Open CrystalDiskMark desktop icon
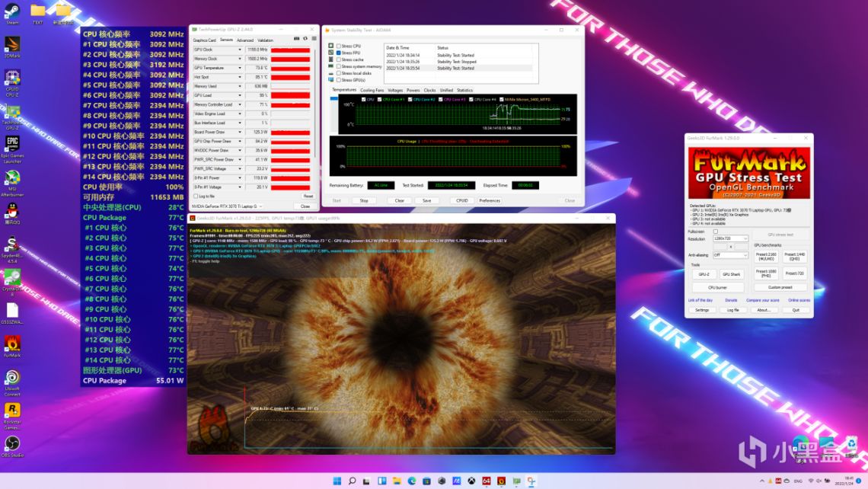868x489 pixels. tap(11, 283)
